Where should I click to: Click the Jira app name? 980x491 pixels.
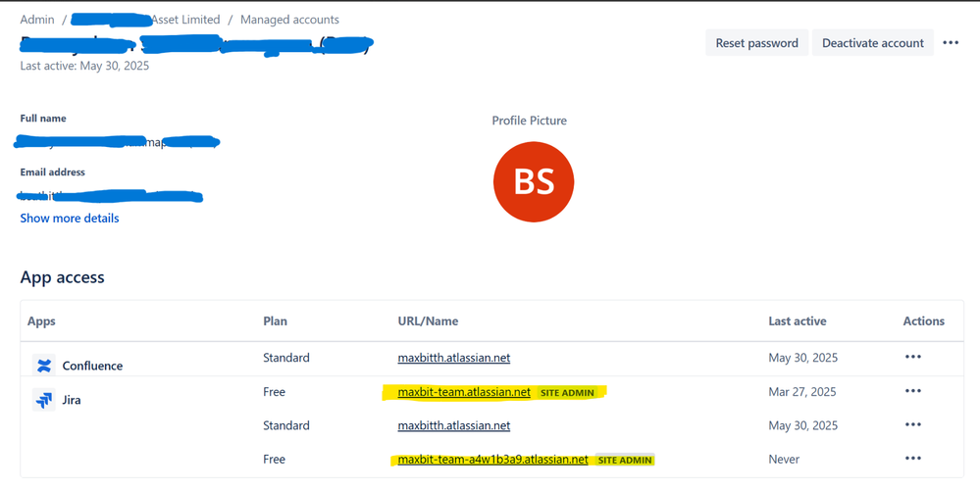(72, 400)
